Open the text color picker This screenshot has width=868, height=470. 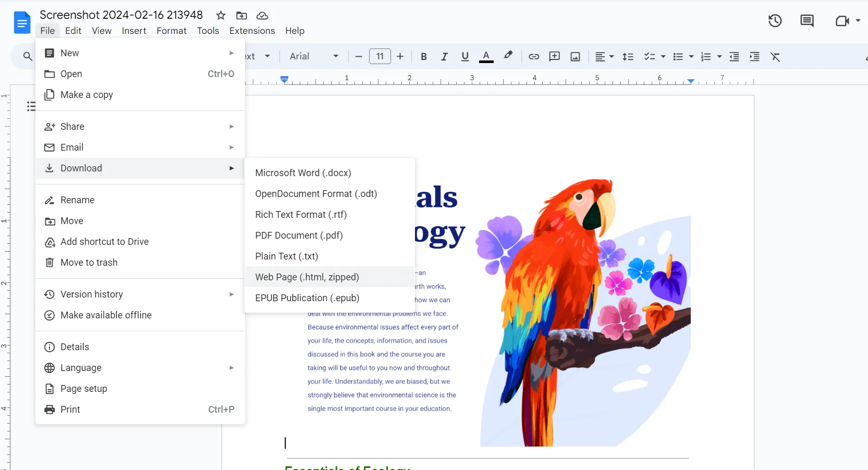[x=486, y=57]
